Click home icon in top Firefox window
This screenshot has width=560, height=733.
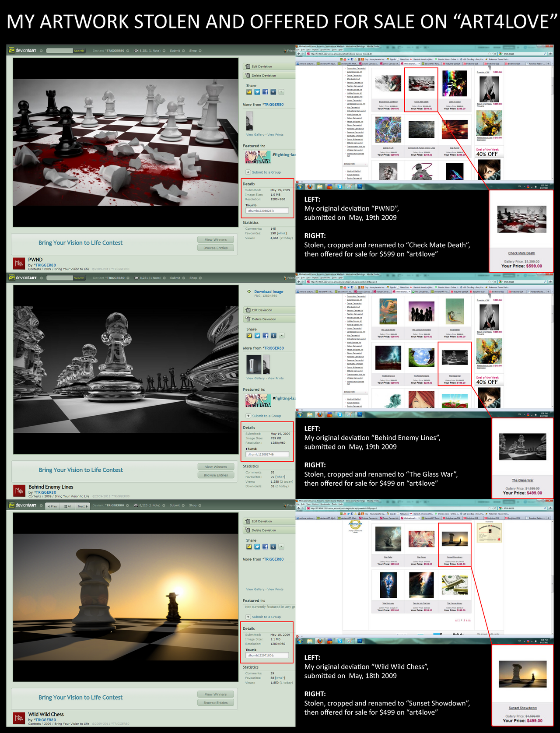(x=550, y=54)
